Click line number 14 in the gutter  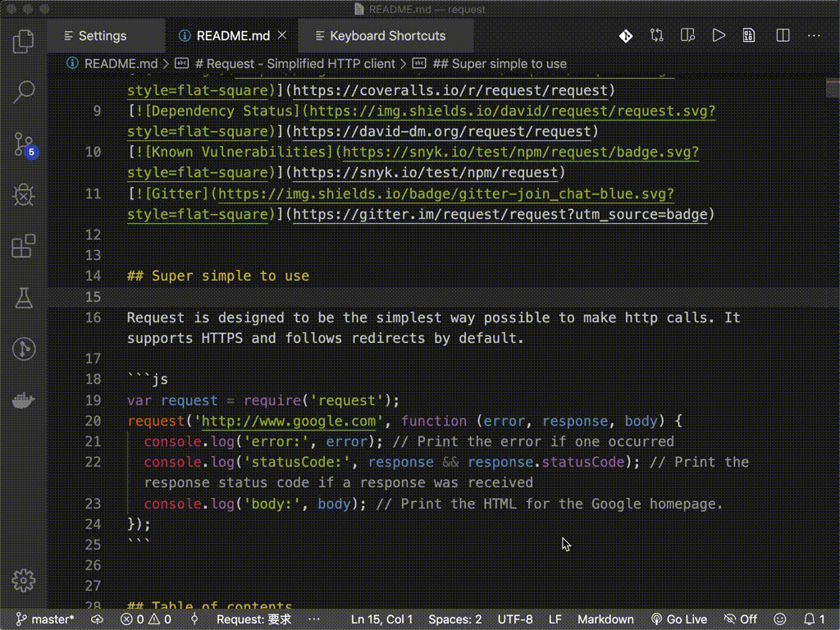click(93, 276)
